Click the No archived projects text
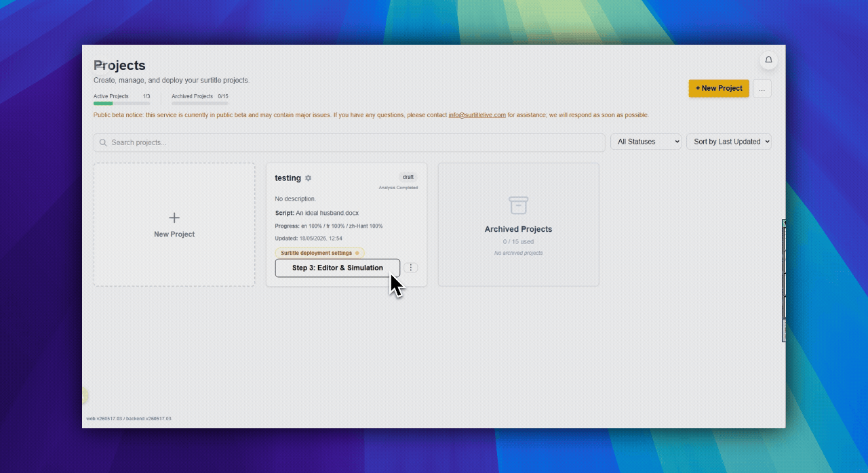Image resolution: width=868 pixels, height=473 pixels. point(518,253)
